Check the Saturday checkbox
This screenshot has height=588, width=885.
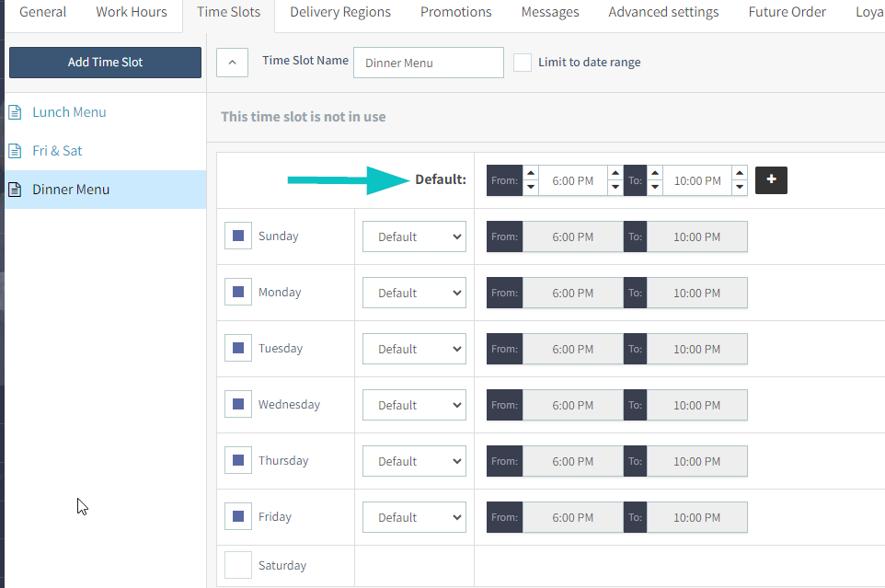tap(238, 565)
